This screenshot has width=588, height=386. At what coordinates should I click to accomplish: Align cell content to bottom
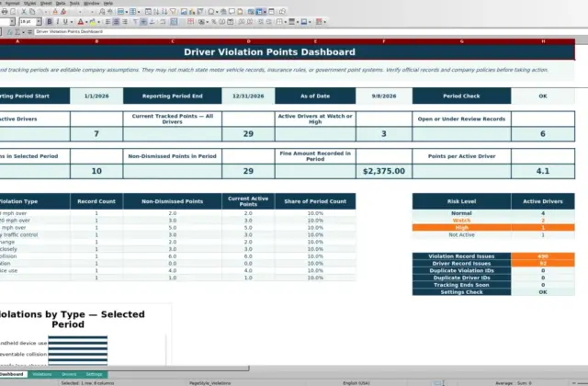[152, 22]
